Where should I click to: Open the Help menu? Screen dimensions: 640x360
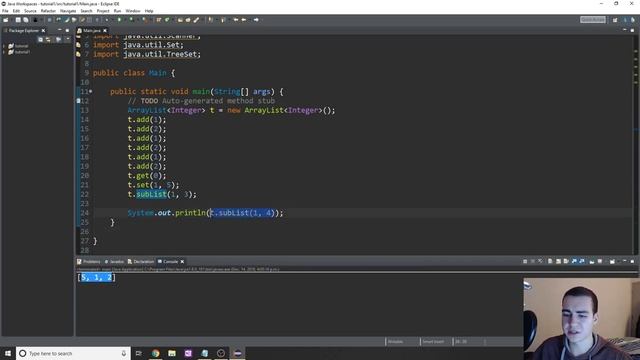[x=149, y=11]
